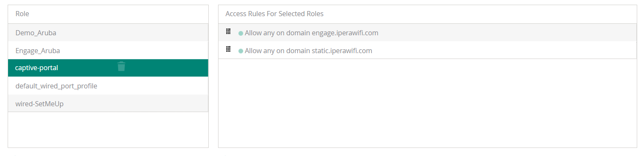644x156 pixels.
Task: Click blank right side of static.iperawifi.com rule row
Action: pos(504,51)
